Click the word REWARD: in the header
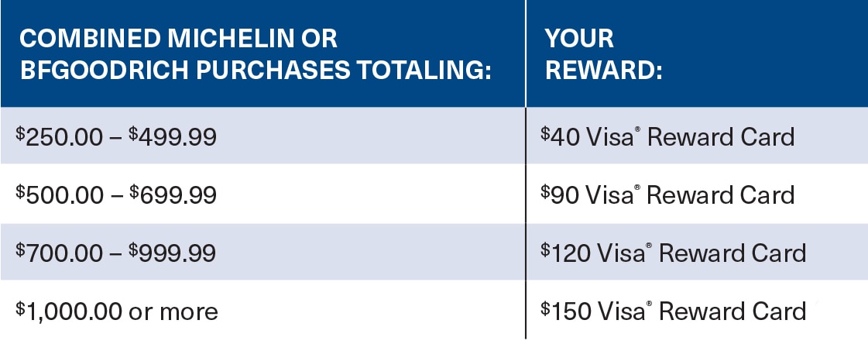 coord(604,71)
